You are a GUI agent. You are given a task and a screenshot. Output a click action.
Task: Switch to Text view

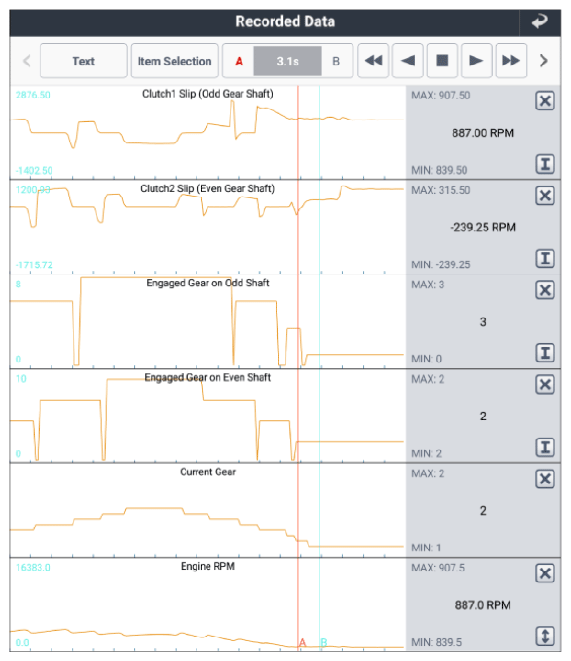[x=83, y=61]
